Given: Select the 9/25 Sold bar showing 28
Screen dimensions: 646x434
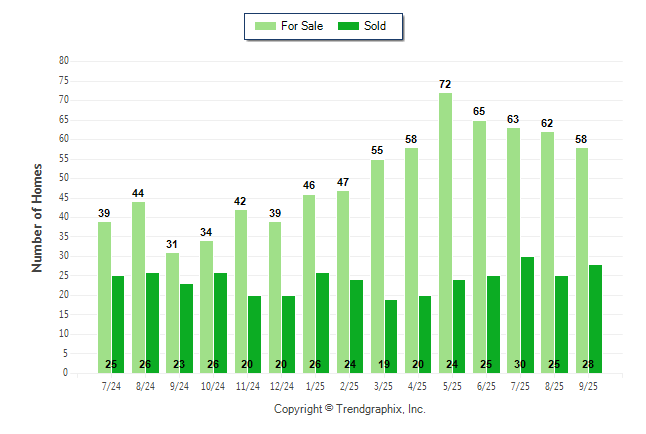Looking at the screenshot, I should [x=595, y=318].
